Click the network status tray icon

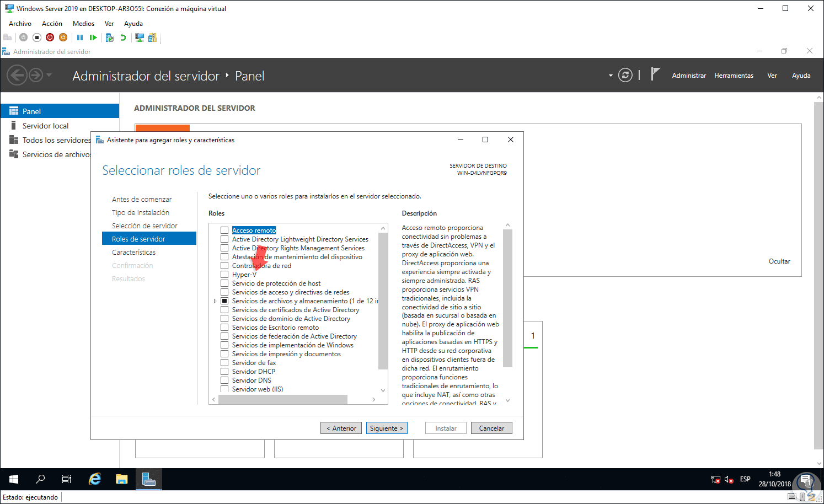(716, 479)
